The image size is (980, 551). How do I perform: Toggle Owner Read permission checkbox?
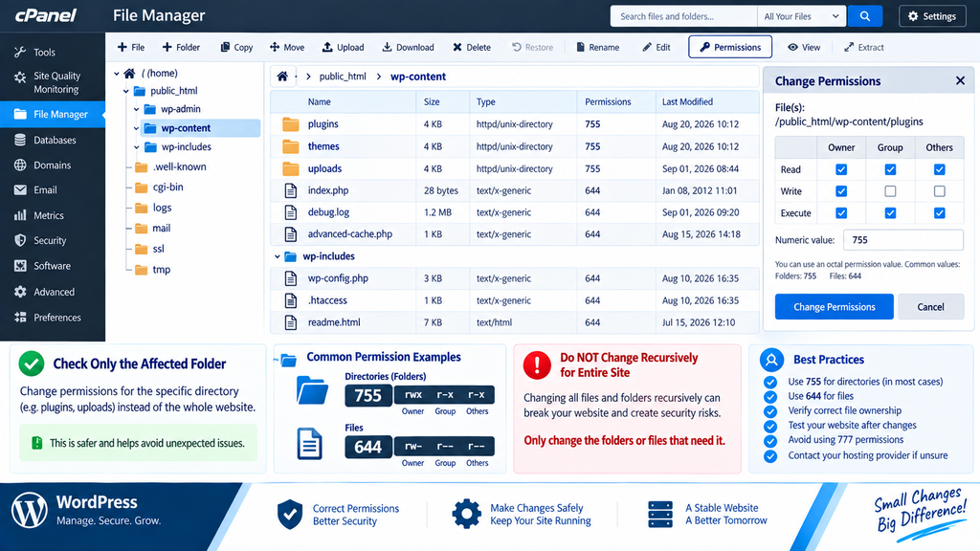841,169
